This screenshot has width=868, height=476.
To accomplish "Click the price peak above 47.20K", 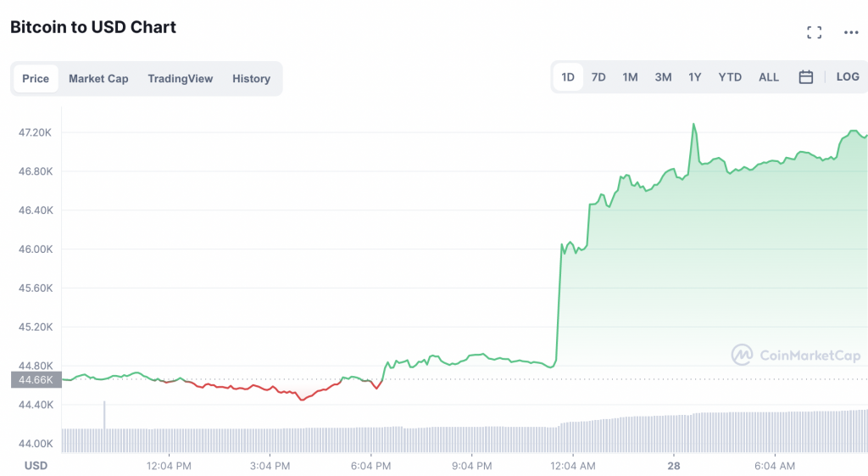I will tap(693, 125).
